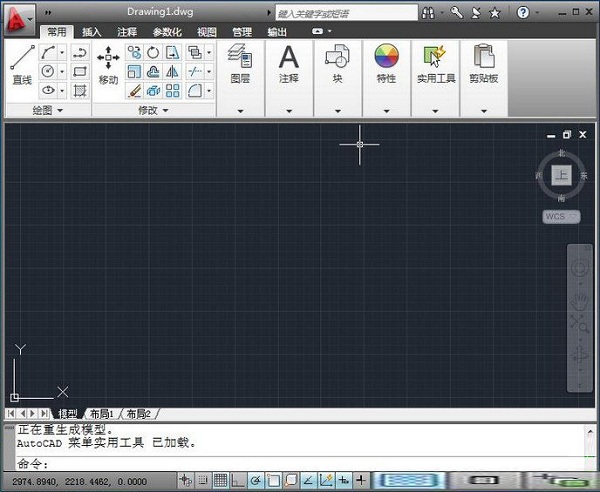The width and height of the screenshot is (600, 492).
Task: Click the Rotate tool in Modify panel
Action: coord(153,52)
